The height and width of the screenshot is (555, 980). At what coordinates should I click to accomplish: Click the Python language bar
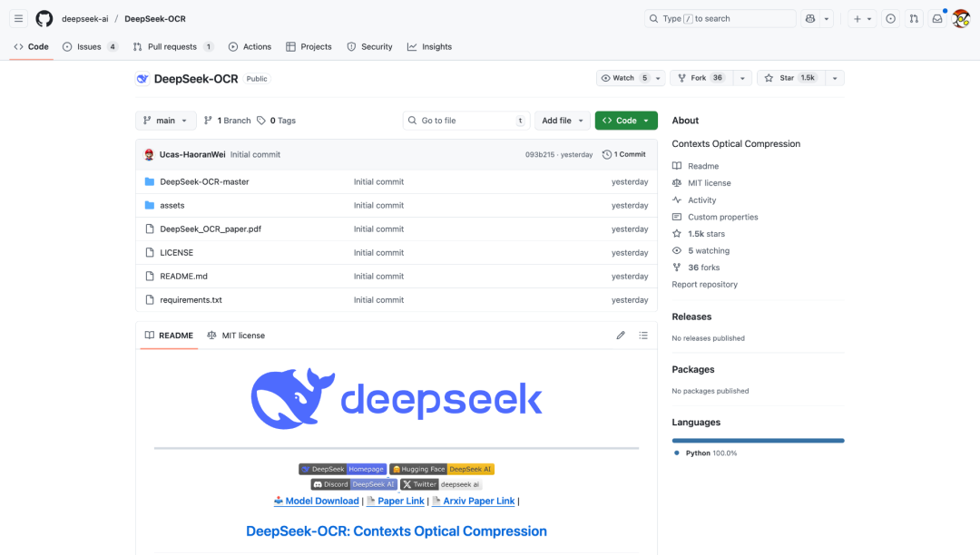tap(758, 441)
